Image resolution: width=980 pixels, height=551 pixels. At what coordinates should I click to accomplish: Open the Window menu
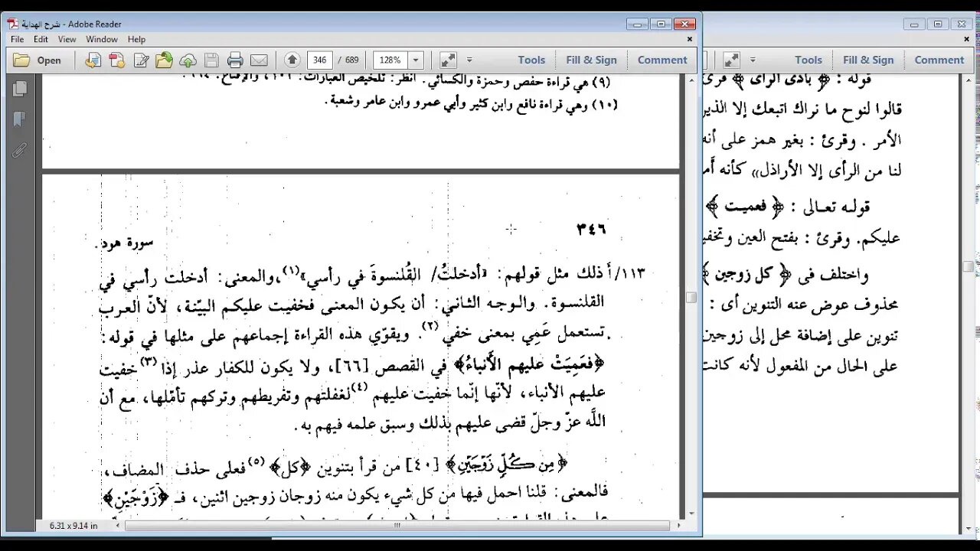click(x=102, y=39)
